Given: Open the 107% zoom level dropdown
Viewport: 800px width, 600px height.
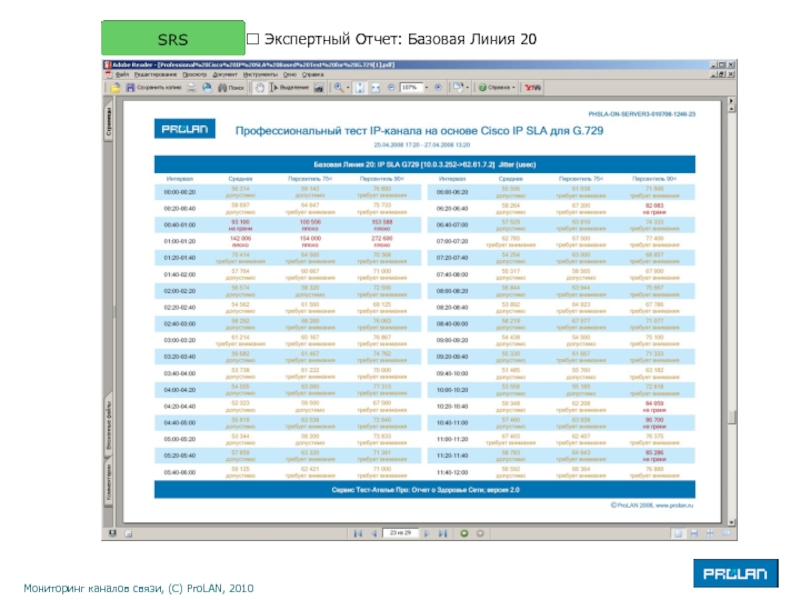Looking at the screenshot, I should tap(427, 88).
